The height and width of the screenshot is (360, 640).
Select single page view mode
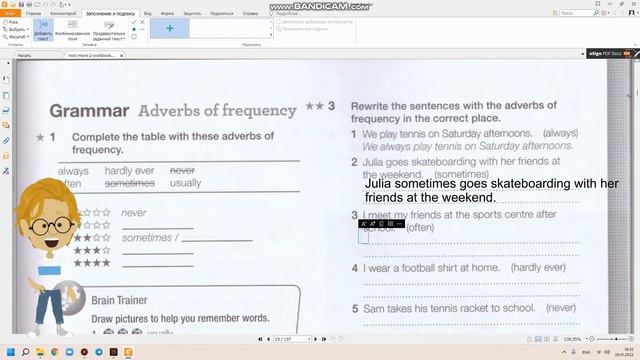[x=530, y=339]
